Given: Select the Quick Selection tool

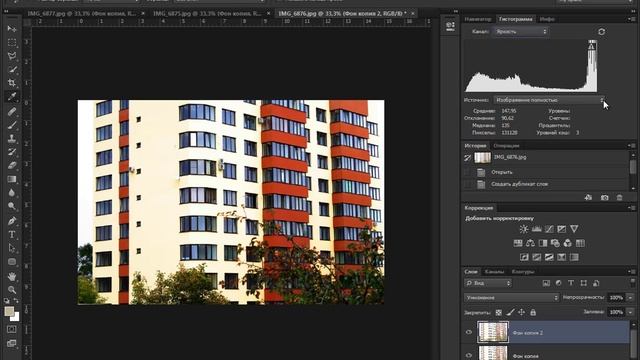Looking at the screenshot, I should click(x=12, y=69).
